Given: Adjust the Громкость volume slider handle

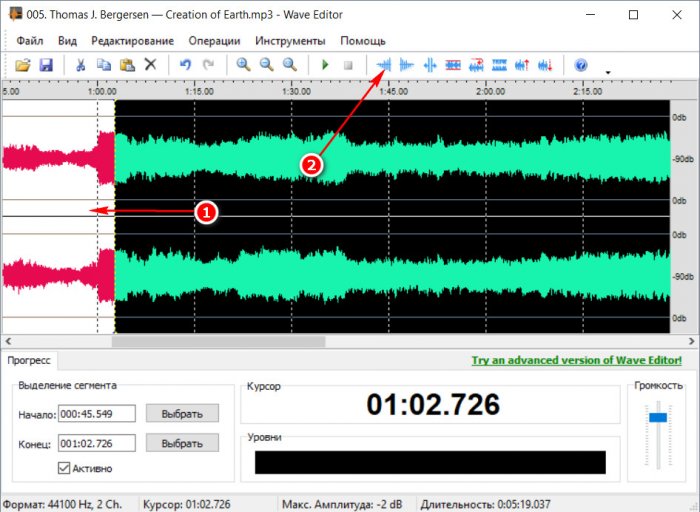Looking at the screenshot, I should (x=658, y=417).
